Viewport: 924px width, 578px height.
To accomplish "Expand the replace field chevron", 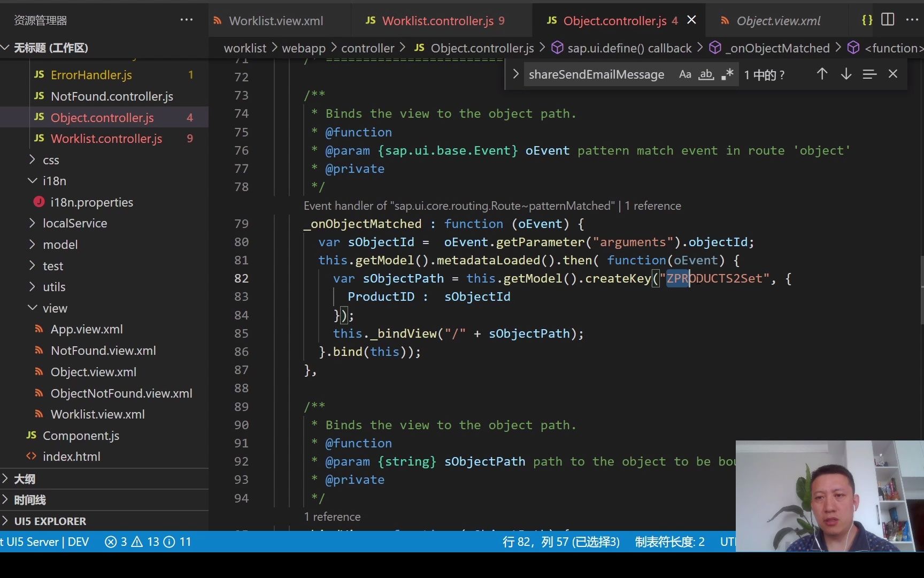I will pos(515,74).
